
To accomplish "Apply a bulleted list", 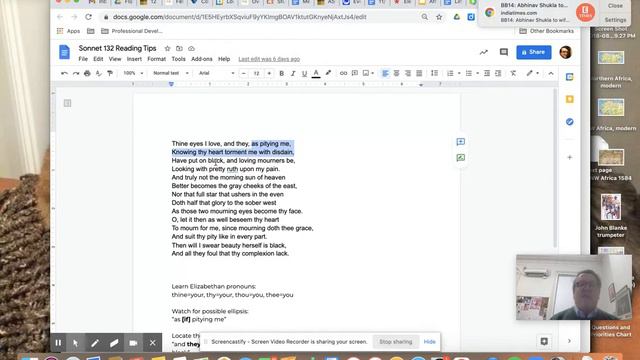I will 469,73.
